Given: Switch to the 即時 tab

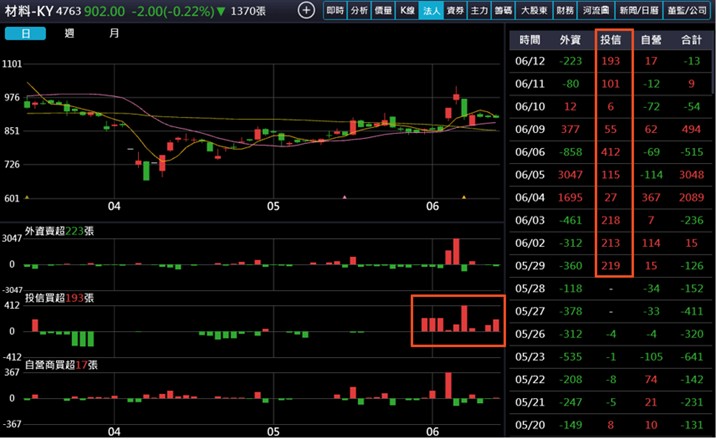Looking at the screenshot, I should (x=338, y=10).
